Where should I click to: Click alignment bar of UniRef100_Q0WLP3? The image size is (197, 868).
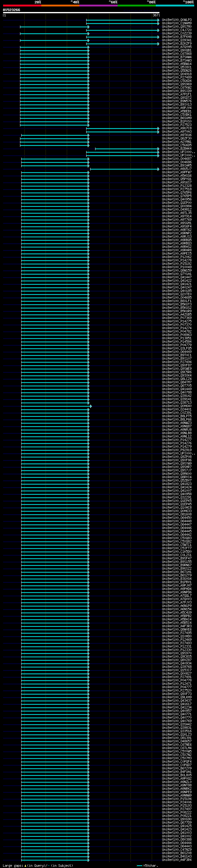point(123,20)
